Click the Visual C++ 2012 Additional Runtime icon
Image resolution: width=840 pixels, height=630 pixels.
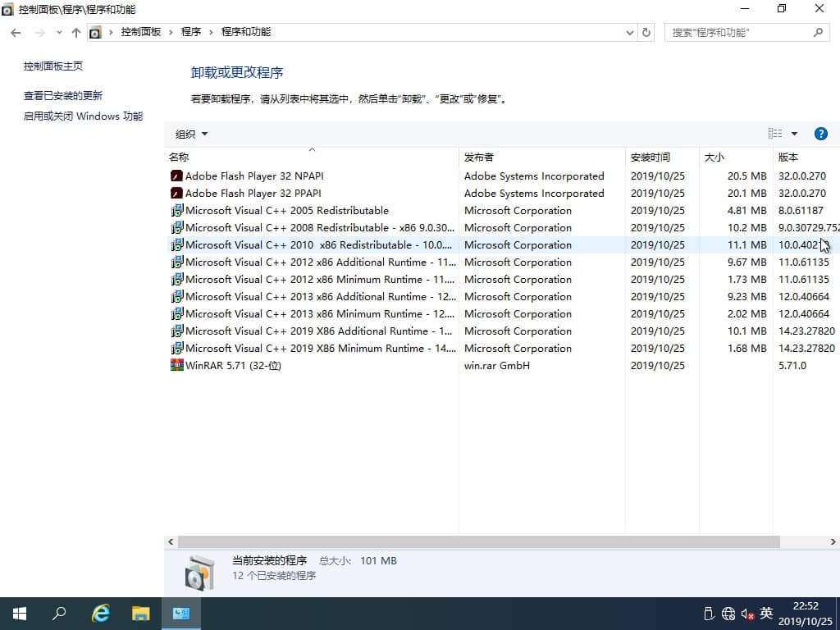coord(177,262)
